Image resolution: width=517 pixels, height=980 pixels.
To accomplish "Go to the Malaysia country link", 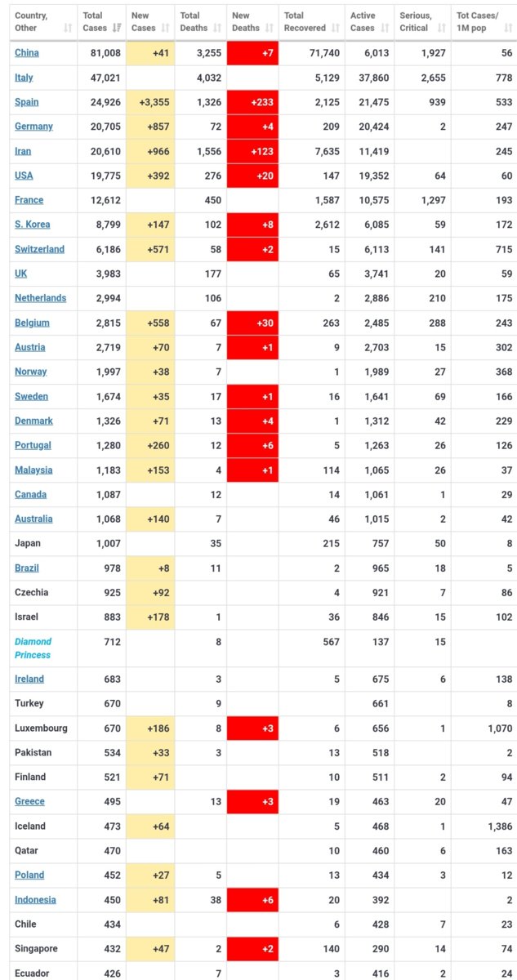I will click(33, 470).
